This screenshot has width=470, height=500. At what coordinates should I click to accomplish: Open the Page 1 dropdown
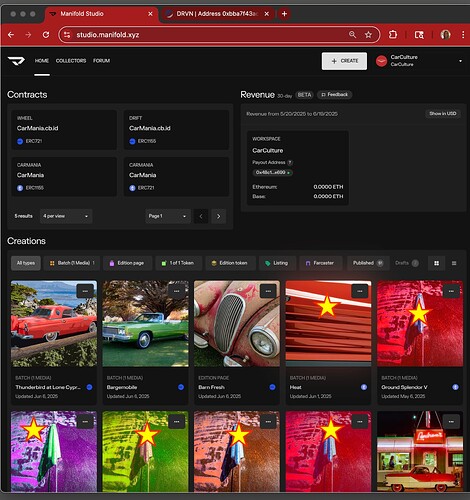168,216
